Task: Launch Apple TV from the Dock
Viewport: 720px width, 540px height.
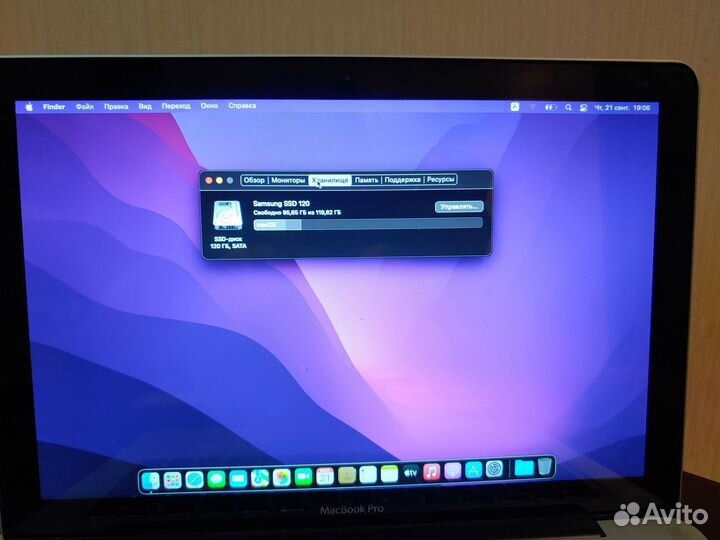Action: 411,473
